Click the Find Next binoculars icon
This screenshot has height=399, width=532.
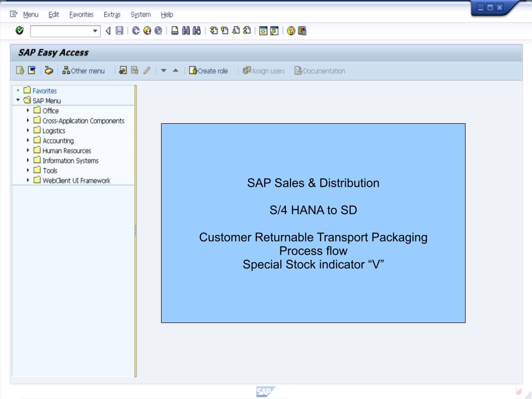[197, 31]
